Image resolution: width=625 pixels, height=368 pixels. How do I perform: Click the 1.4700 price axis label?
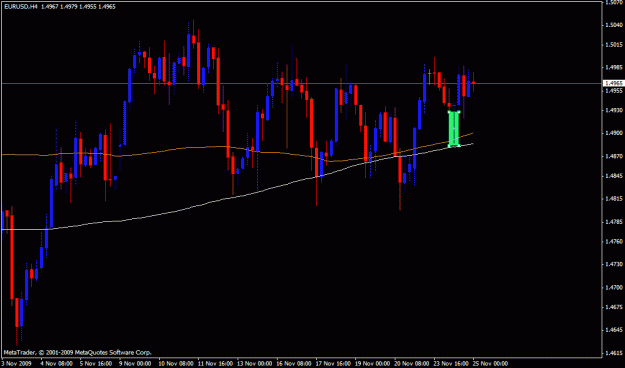coord(613,287)
